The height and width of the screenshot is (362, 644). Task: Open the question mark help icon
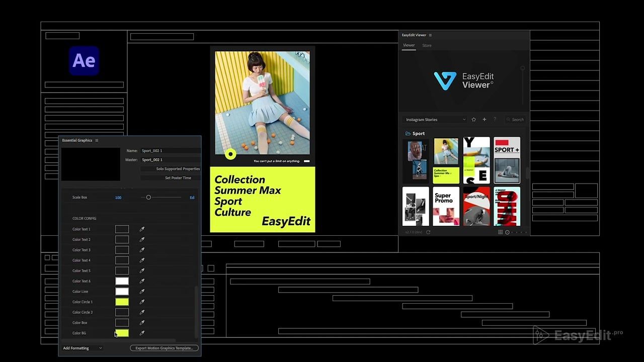495,120
